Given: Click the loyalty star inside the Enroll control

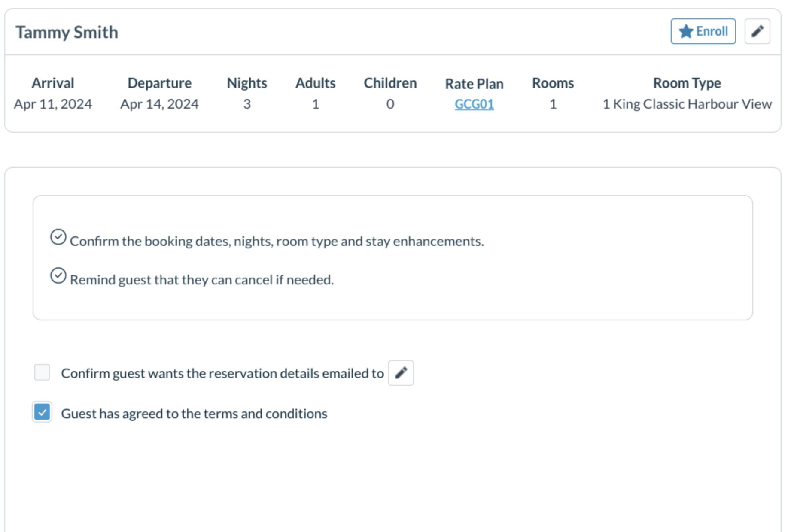Looking at the screenshot, I should [x=686, y=31].
